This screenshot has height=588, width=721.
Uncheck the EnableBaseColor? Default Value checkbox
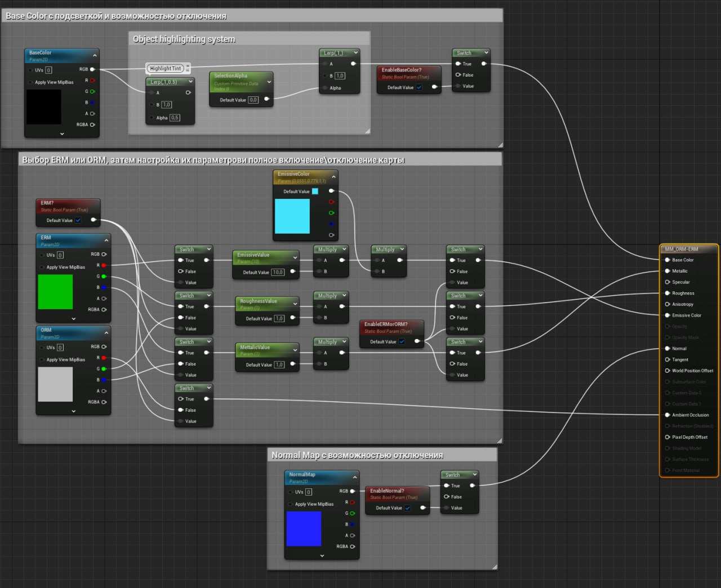pos(419,87)
